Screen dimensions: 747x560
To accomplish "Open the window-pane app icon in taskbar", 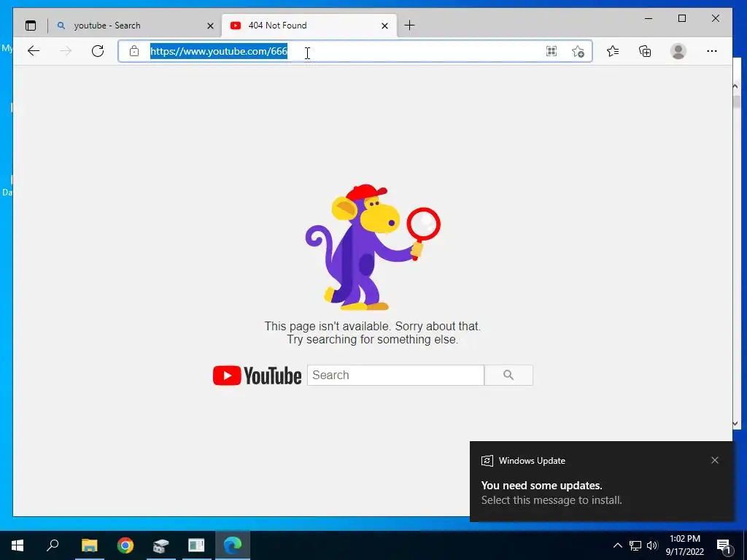I will (x=196, y=545).
